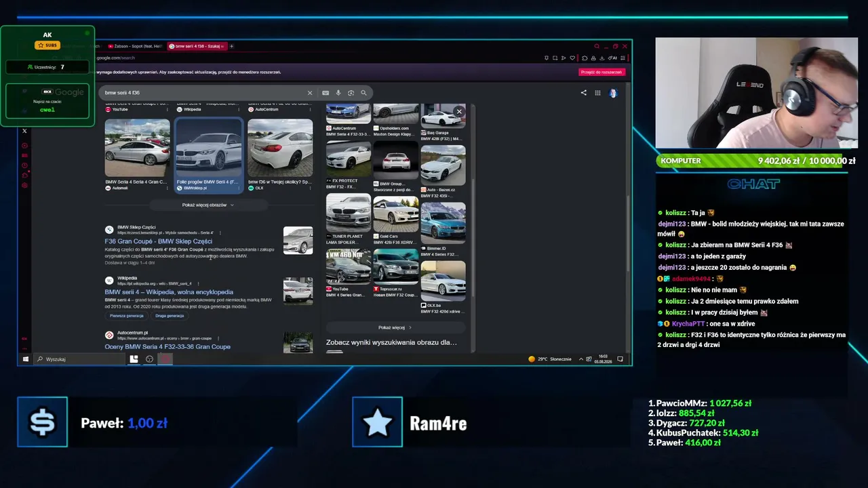Open sidebar settings gear icon
868x488 pixels.
[24, 185]
